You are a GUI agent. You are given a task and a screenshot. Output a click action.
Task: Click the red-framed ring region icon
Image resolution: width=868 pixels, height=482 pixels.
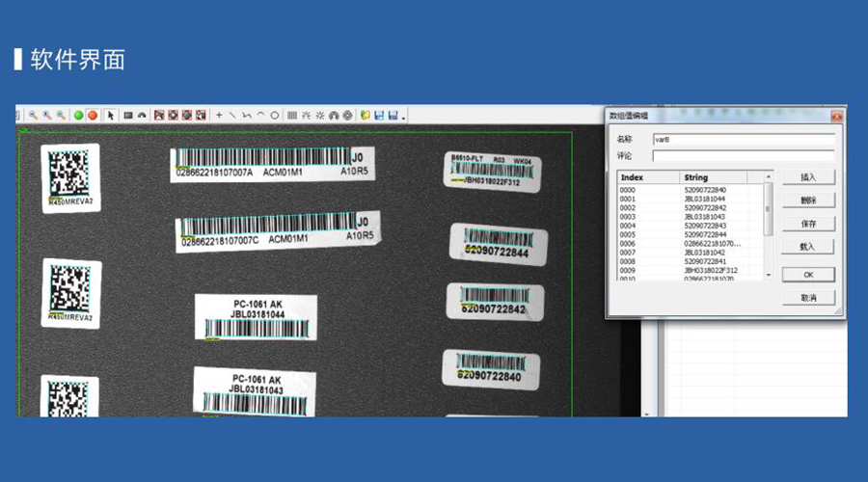point(173,115)
